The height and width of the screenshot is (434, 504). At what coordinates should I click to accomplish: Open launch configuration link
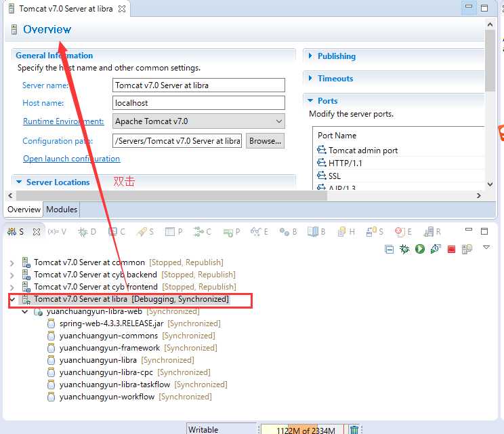pos(71,159)
